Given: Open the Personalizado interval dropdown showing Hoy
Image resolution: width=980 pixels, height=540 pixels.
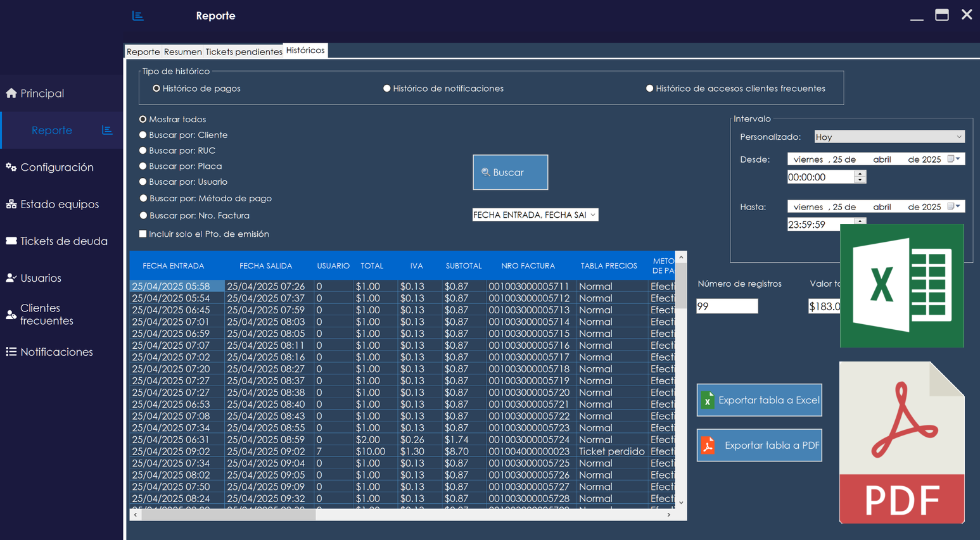Looking at the screenshot, I should [889, 136].
